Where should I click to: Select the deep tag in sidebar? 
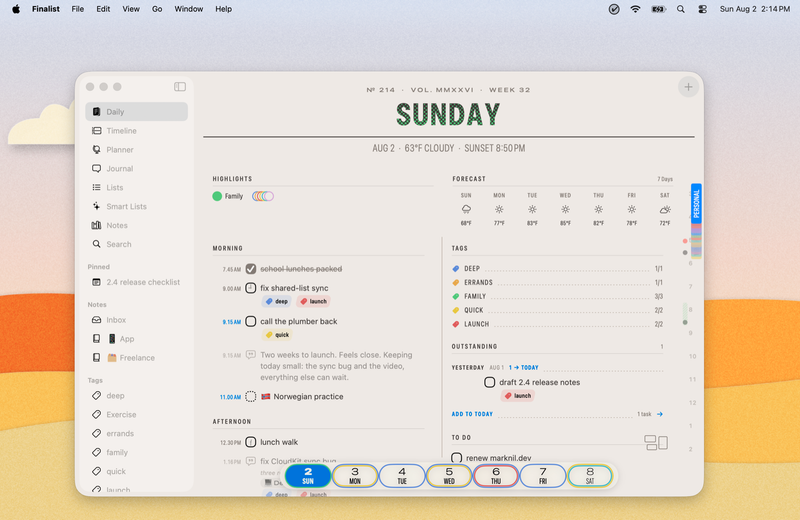click(136, 395)
